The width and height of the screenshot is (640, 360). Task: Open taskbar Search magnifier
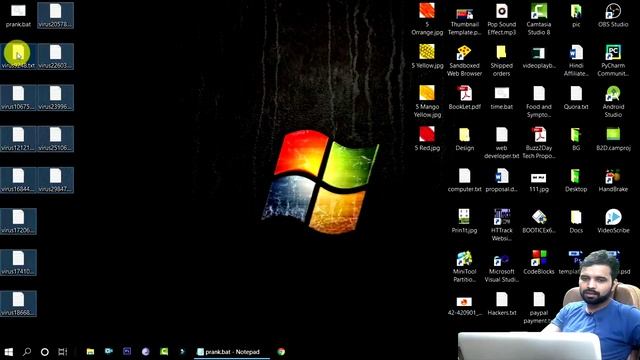tap(27, 351)
